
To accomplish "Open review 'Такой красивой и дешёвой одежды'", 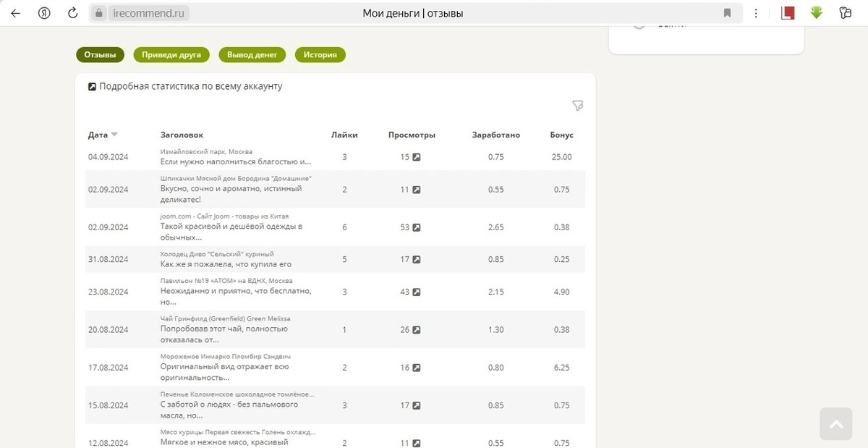I will click(x=231, y=232).
